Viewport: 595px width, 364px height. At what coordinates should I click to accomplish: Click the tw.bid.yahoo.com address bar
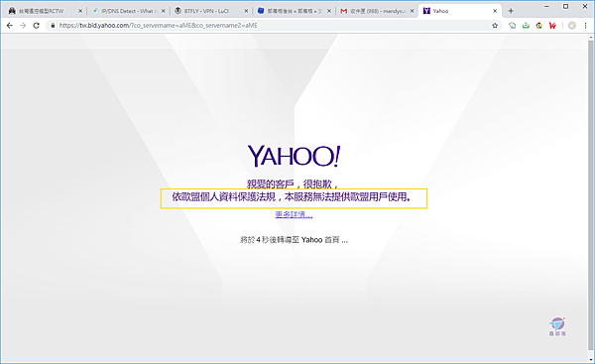pos(274,26)
